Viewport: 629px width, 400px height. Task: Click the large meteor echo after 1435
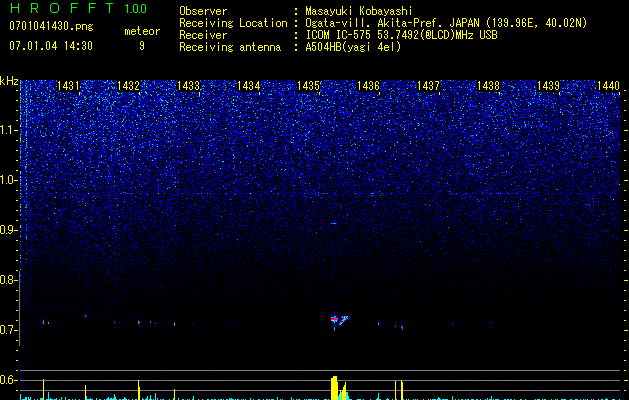339,321
